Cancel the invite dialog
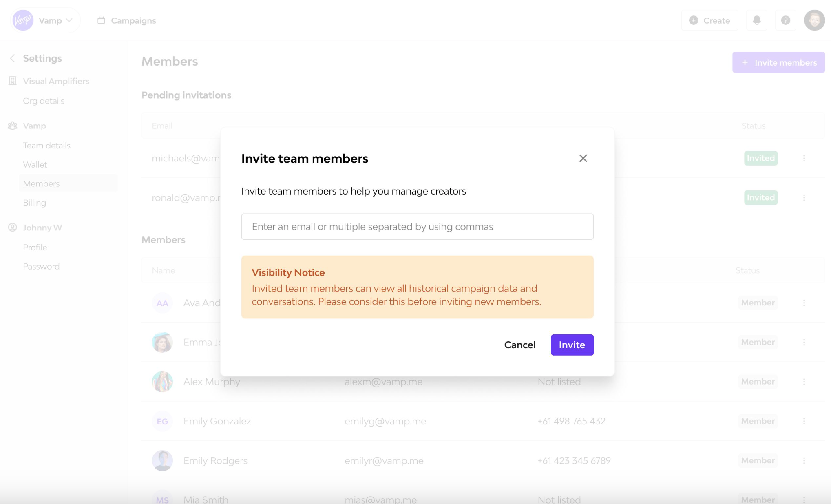831x504 pixels. tap(519, 345)
